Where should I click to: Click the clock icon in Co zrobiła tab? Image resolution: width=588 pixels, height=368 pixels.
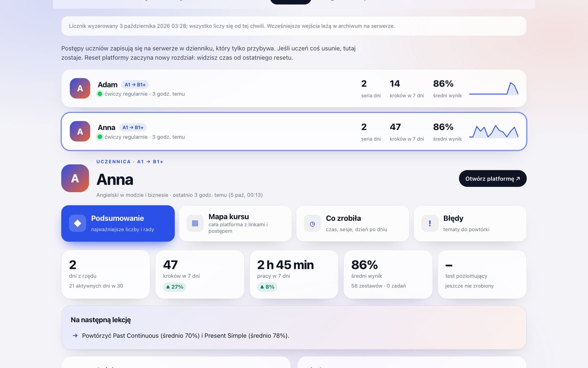tap(312, 223)
